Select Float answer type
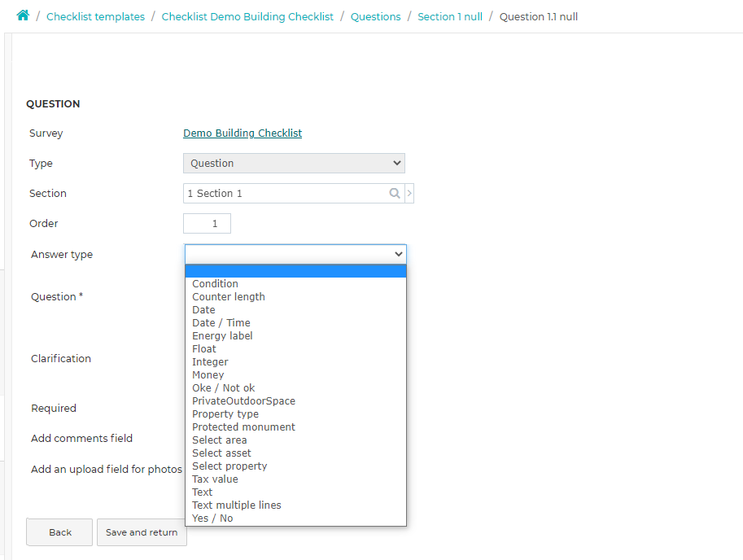 pyautogui.click(x=295, y=348)
